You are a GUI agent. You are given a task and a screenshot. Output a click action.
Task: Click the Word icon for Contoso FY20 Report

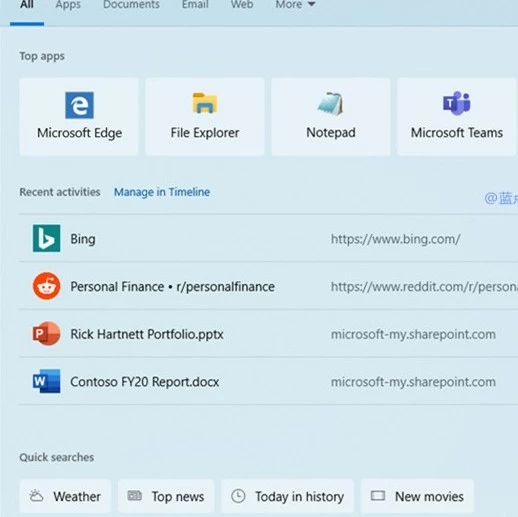coord(47,381)
